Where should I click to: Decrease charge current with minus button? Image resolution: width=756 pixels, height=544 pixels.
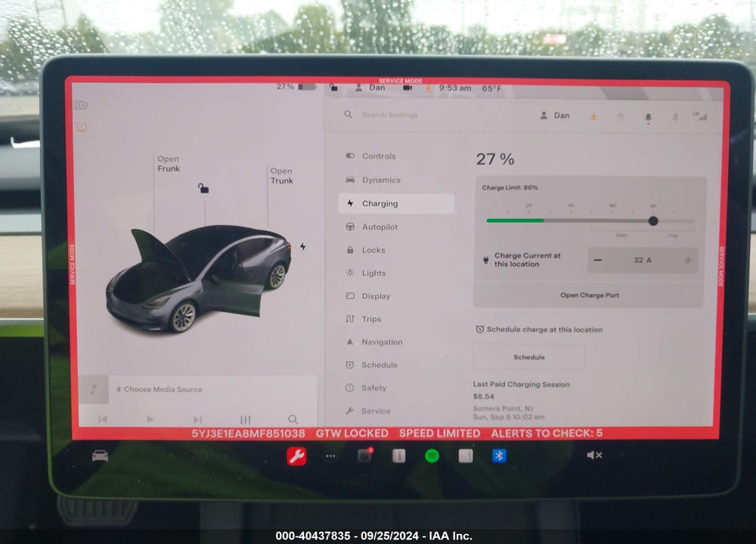click(x=598, y=260)
